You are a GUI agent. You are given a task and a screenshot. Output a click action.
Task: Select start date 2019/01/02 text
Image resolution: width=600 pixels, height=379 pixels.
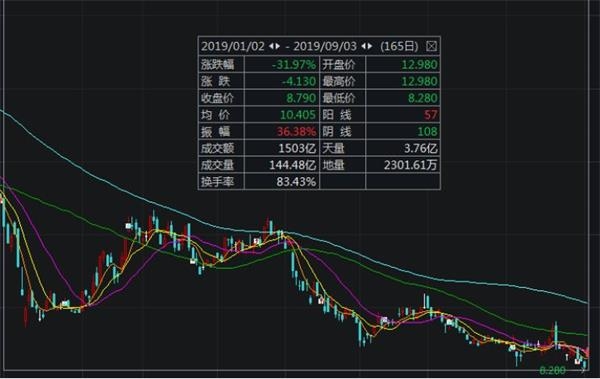[233, 46]
